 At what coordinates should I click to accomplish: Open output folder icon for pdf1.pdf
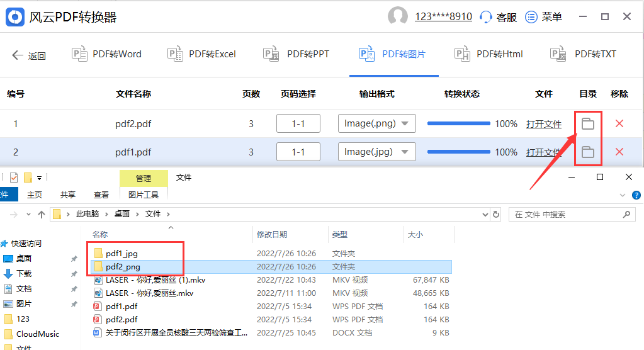[588, 152]
